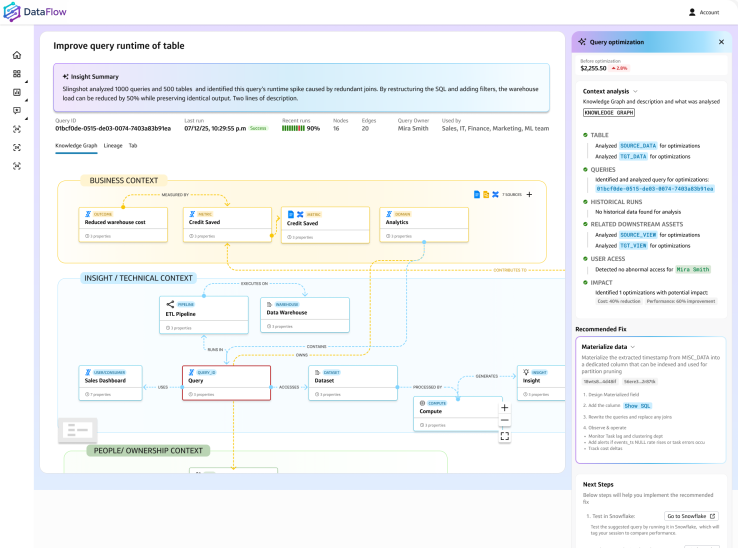Select the Sales Dashboard node

(111, 383)
